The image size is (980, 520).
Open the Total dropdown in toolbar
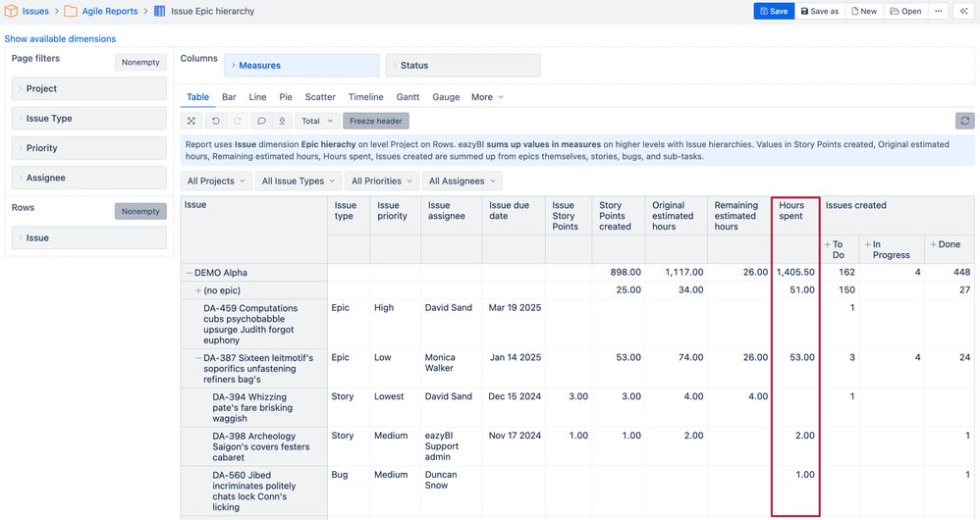[317, 121]
